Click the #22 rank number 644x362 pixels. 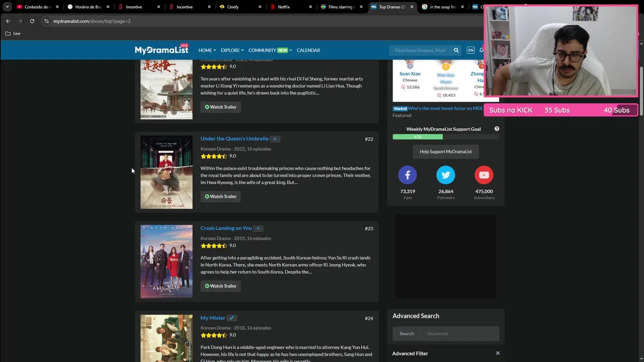click(x=369, y=139)
